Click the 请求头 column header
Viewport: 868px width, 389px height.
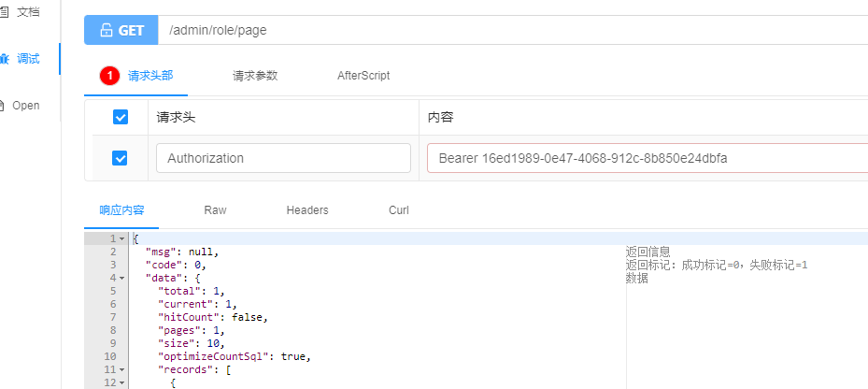(x=176, y=118)
